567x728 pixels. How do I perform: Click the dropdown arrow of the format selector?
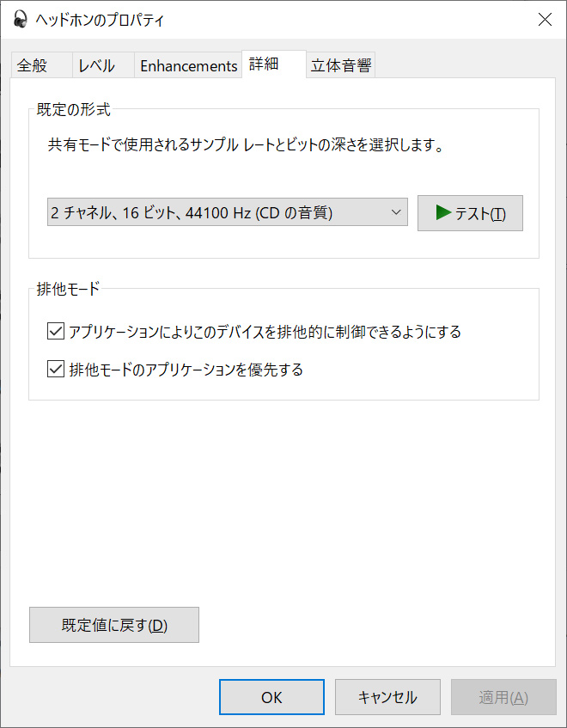(x=396, y=212)
